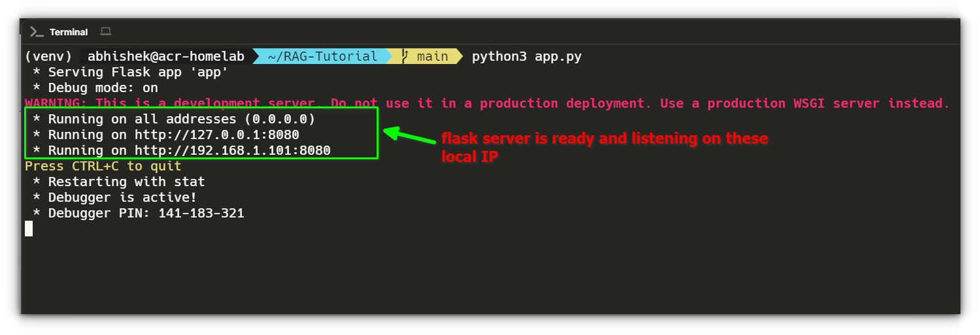
Task: Click the red 'flask server is ready' annotation
Action: (x=604, y=147)
